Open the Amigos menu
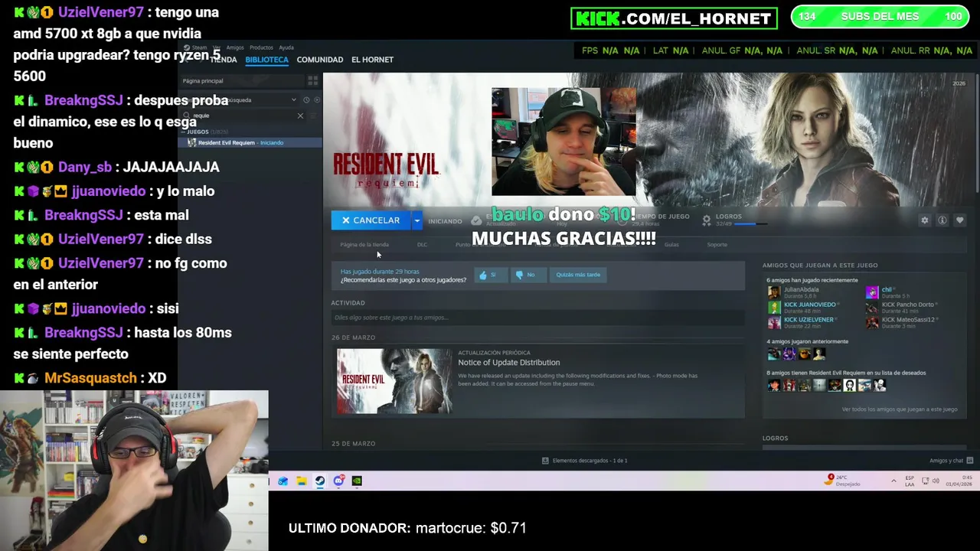 point(235,47)
